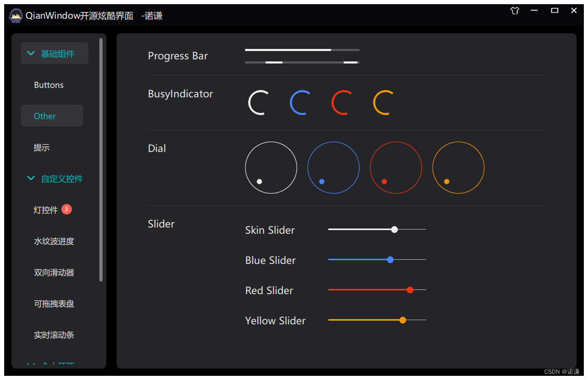Click the Yellow Slider handle

pos(402,320)
